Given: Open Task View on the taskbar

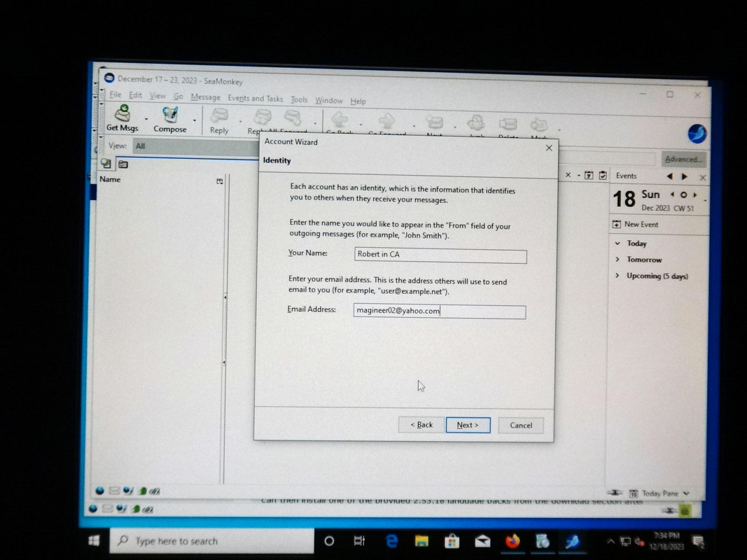Looking at the screenshot, I should point(359,541).
